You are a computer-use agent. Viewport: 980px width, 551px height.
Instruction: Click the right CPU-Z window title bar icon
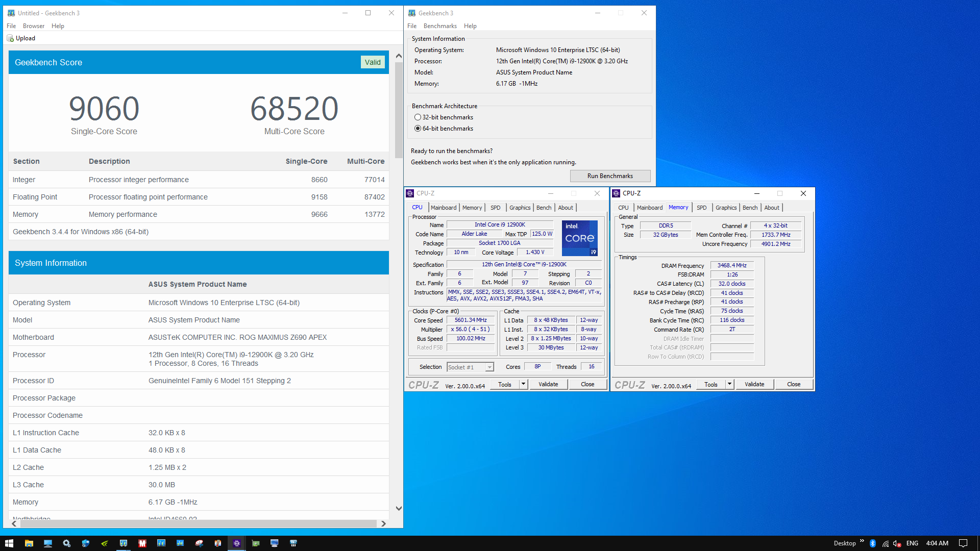[616, 193]
